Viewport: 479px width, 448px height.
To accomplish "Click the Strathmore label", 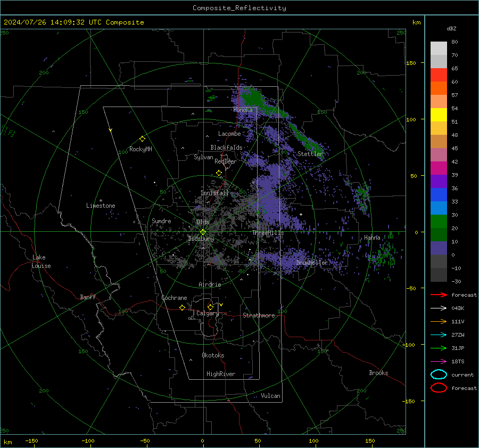I will 259,315.
